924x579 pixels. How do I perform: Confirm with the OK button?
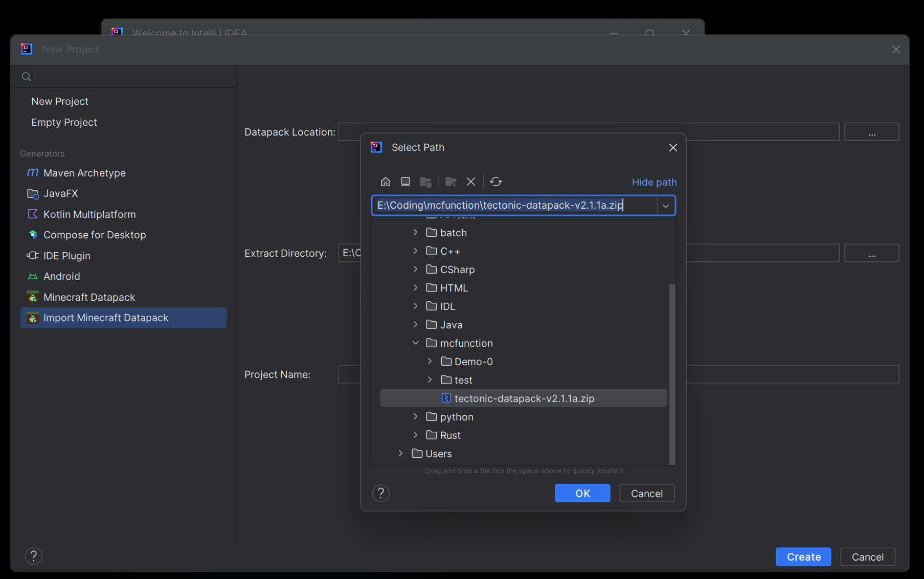click(x=582, y=493)
